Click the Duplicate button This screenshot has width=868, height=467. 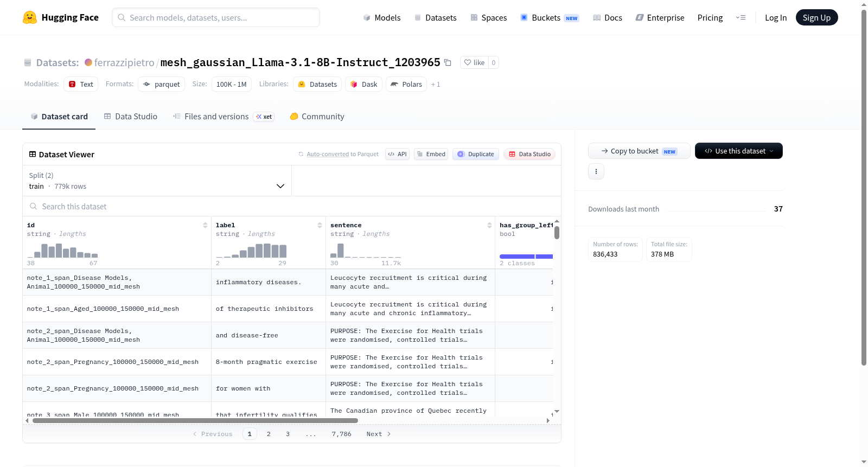(x=476, y=154)
